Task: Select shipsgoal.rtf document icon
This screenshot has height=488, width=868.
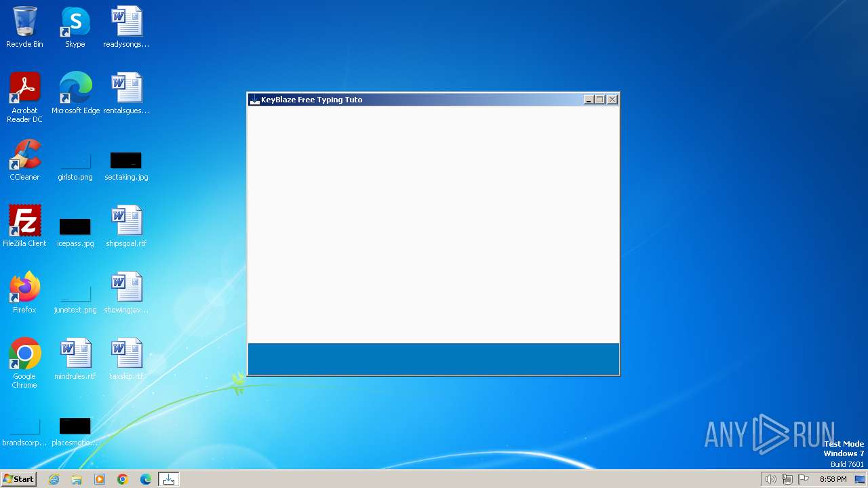Action: [x=126, y=227]
